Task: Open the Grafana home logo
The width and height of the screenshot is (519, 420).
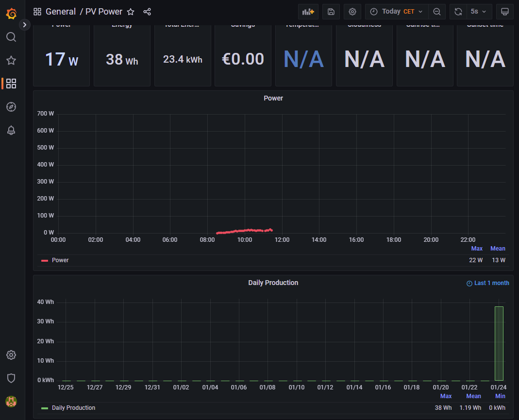Action: coord(11,14)
